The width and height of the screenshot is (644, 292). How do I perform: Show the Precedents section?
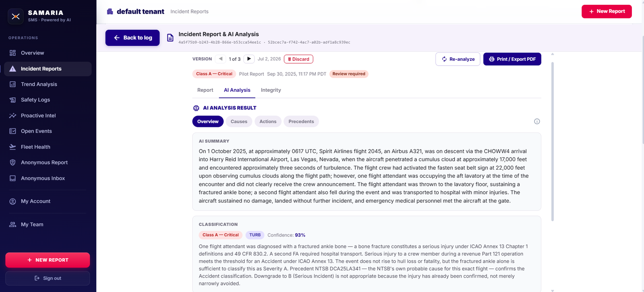(x=301, y=122)
